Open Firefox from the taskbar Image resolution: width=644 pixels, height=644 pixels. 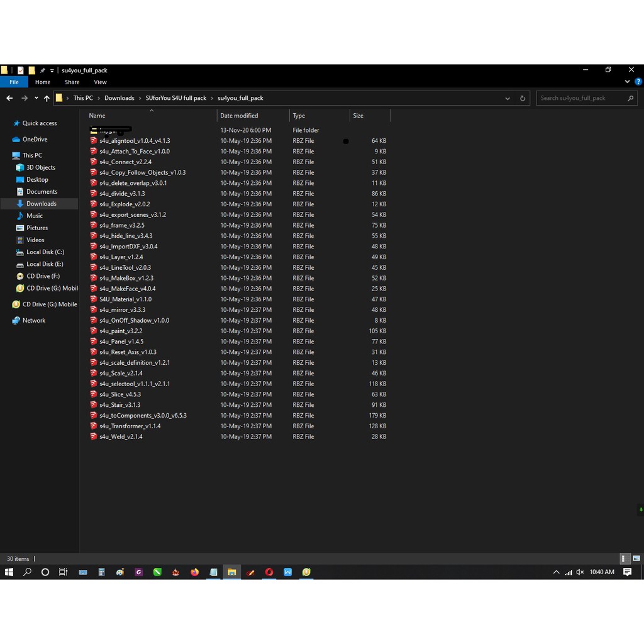pyautogui.click(x=195, y=572)
